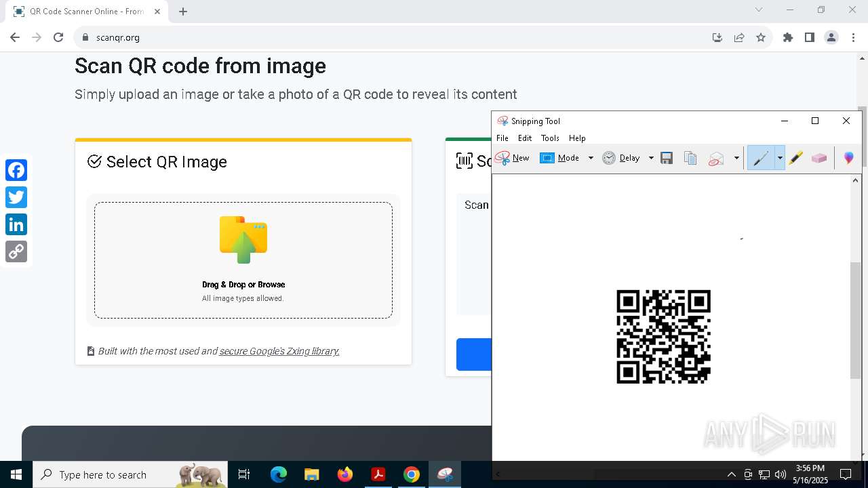Open the File menu in Snipping Tool

click(x=502, y=138)
